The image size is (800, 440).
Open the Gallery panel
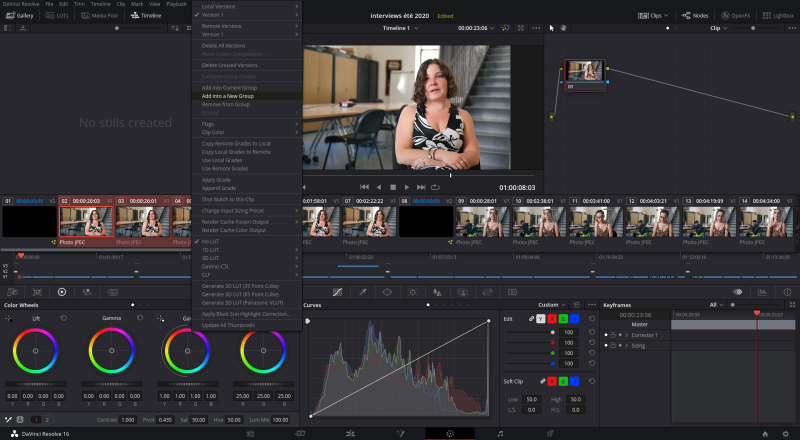pos(19,16)
